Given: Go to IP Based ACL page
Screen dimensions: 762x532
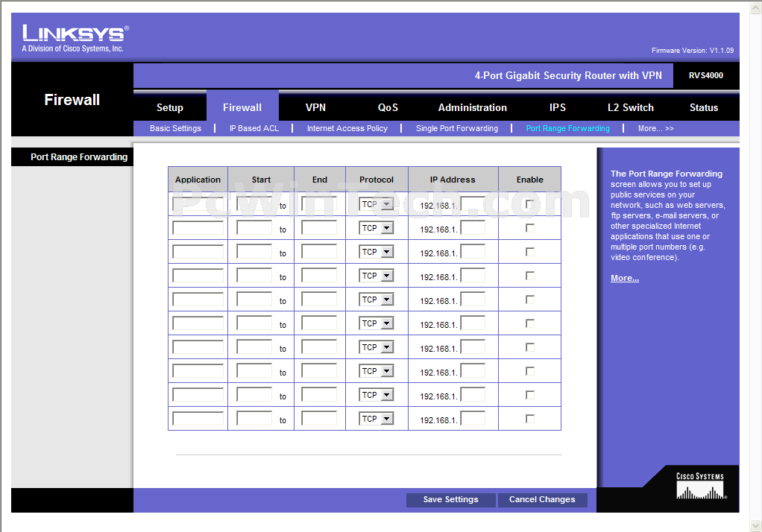Looking at the screenshot, I should tap(254, 128).
